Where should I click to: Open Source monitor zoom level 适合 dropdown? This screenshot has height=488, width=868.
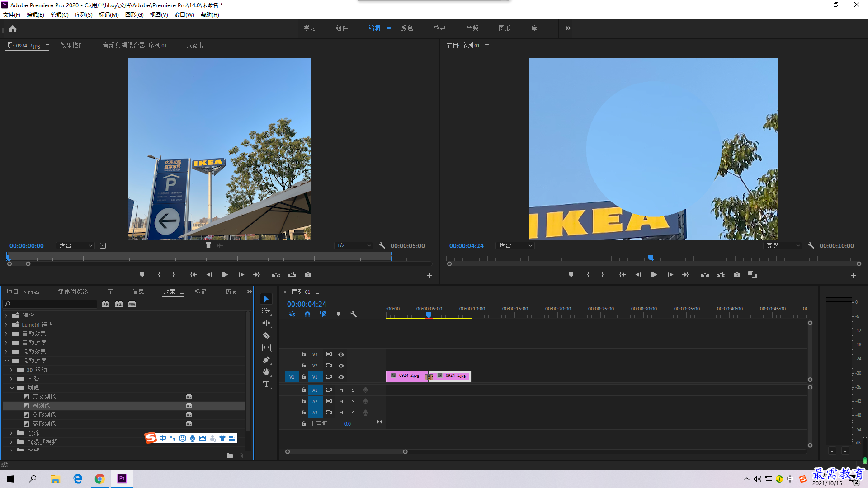point(75,246)
